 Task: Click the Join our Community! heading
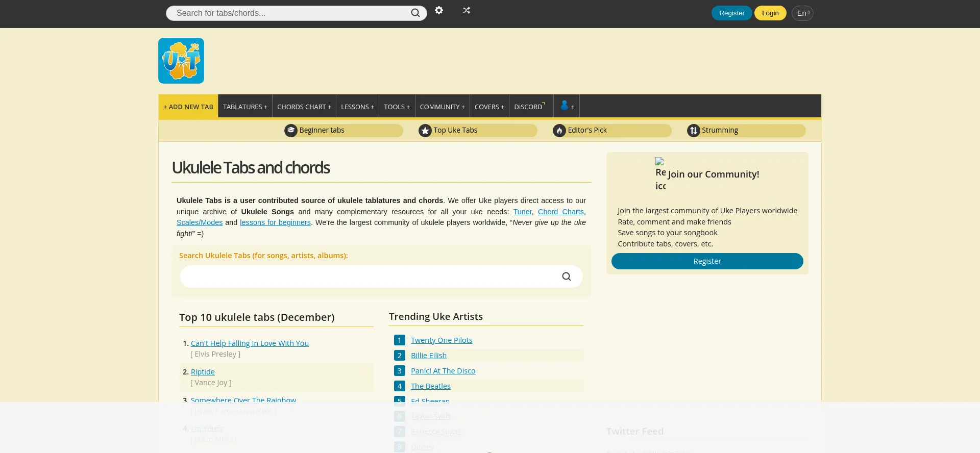coord(714,174)
